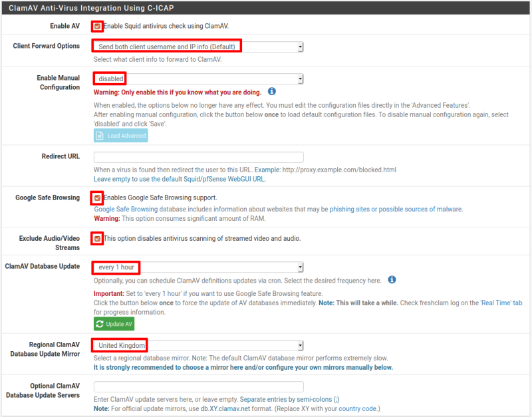Screen dimensions: 532x417
Task: Click the 'It is strongly recommended' mirror note
Action: pos(243,367)
